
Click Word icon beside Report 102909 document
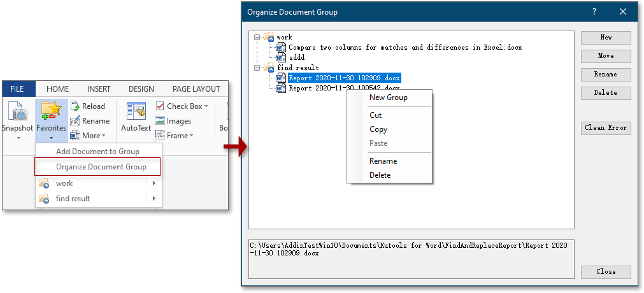click(x=281, y=78)
